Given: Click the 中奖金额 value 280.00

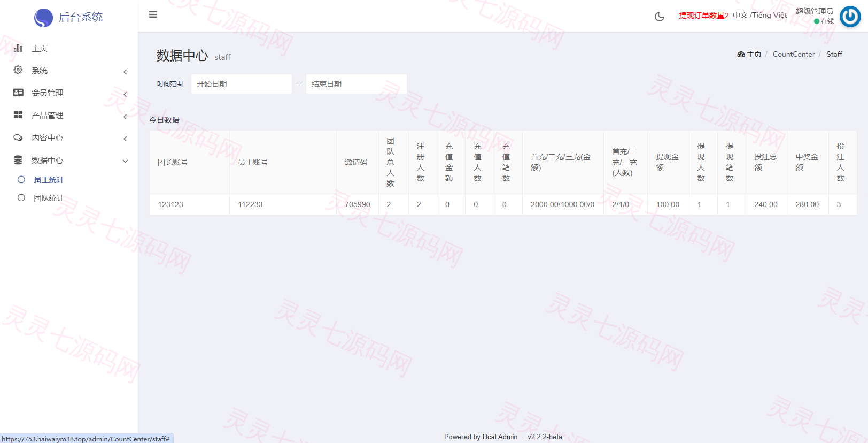Looking at the screenshot, I should click(x=807, y=204).
